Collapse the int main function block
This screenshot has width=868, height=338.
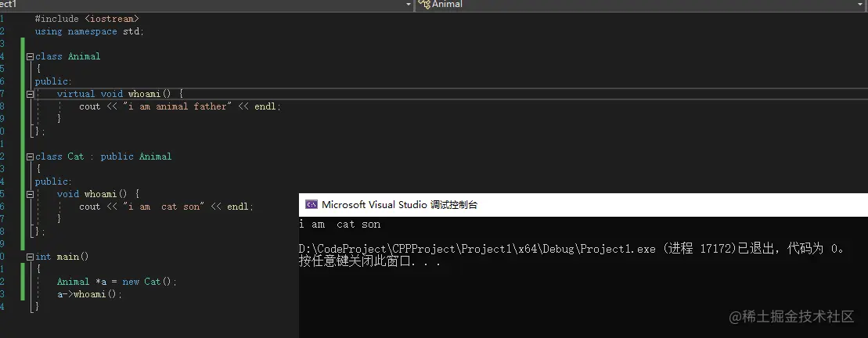(x=30, y=257)
